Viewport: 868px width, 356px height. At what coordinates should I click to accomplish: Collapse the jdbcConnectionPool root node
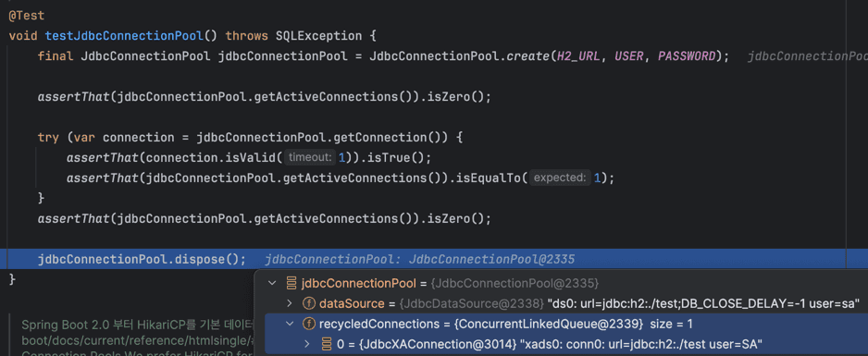(272, 284)
